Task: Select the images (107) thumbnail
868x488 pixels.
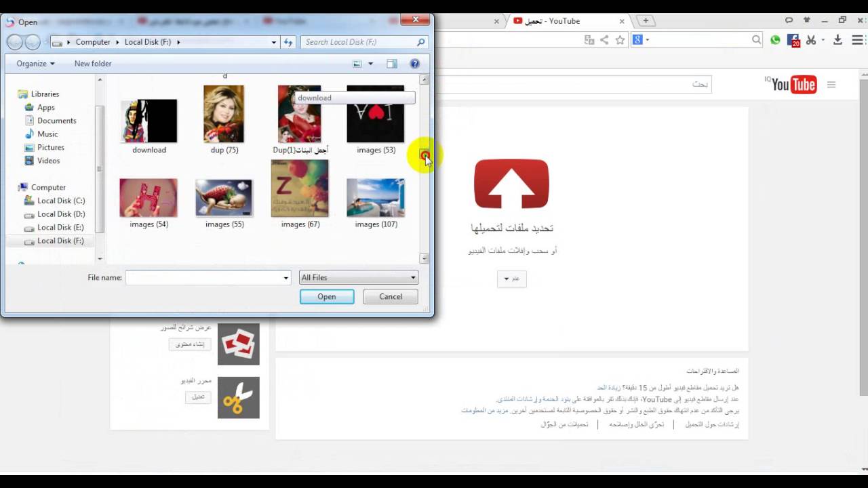Action: [x=376, y=197]
